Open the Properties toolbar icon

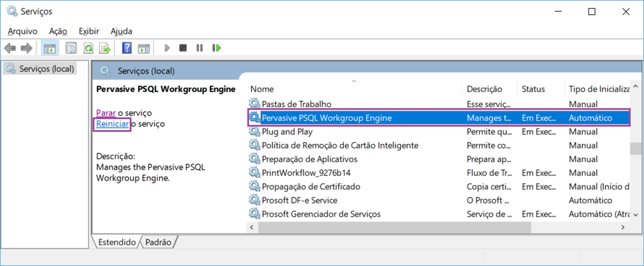tap(71, 48)
